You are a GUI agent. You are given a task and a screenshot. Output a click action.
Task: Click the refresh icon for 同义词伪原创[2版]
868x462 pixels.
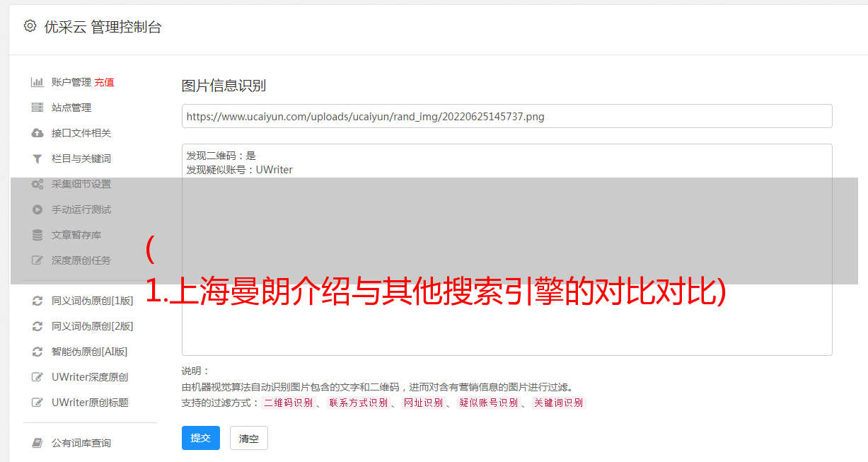(x=37, y=326)
